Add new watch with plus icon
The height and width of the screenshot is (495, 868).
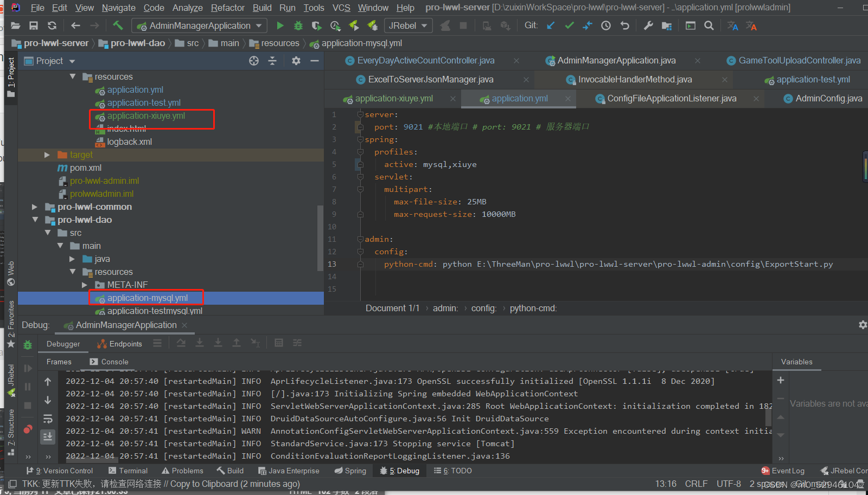tap(781, 380)
